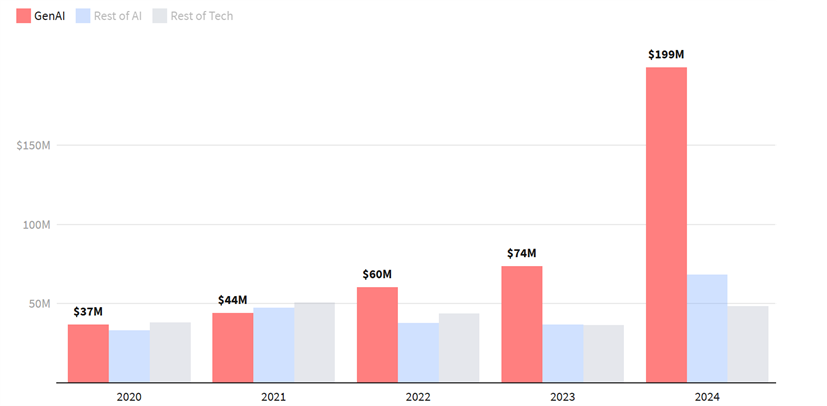Click the $74M data label
Viewport: 827px width, 406px height.
(521, 253)
